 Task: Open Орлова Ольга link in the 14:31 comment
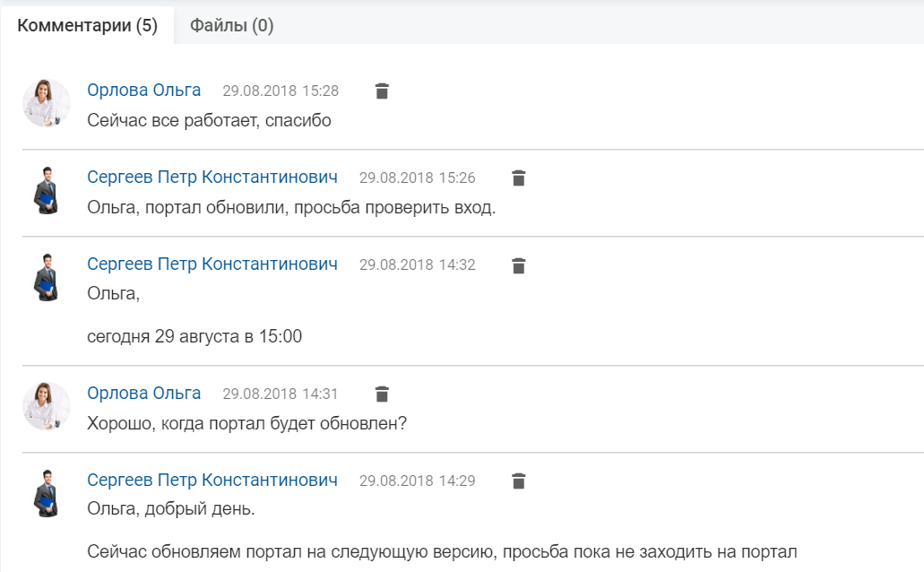(x=143, y=393)
